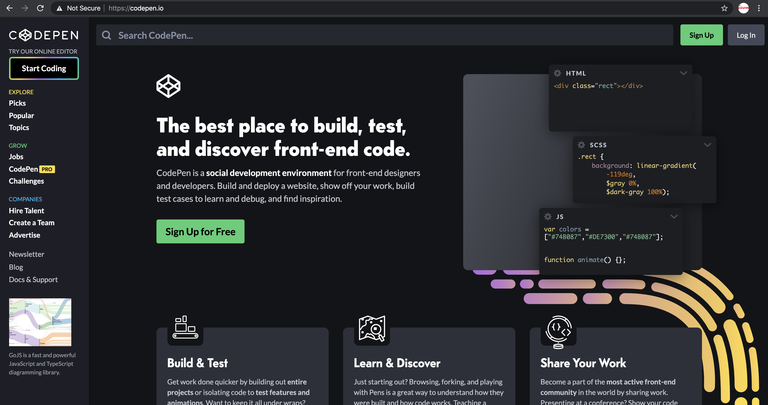This screenshot has height=405, width=768.
Task: Click the 'Share Your Work' card heading
Action: [583, 363]
